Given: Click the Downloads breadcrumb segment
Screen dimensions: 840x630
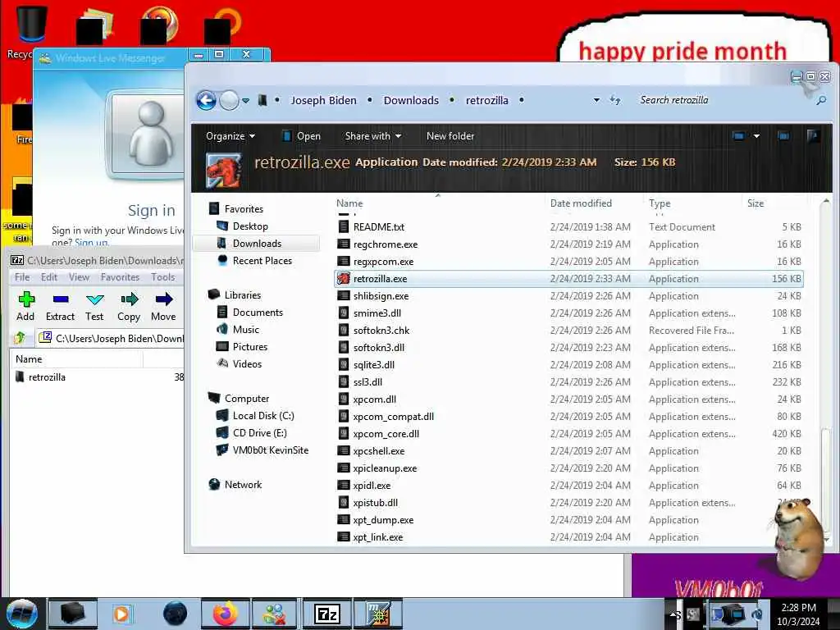Looking at the screenshot, I should [x=411, y=100].
